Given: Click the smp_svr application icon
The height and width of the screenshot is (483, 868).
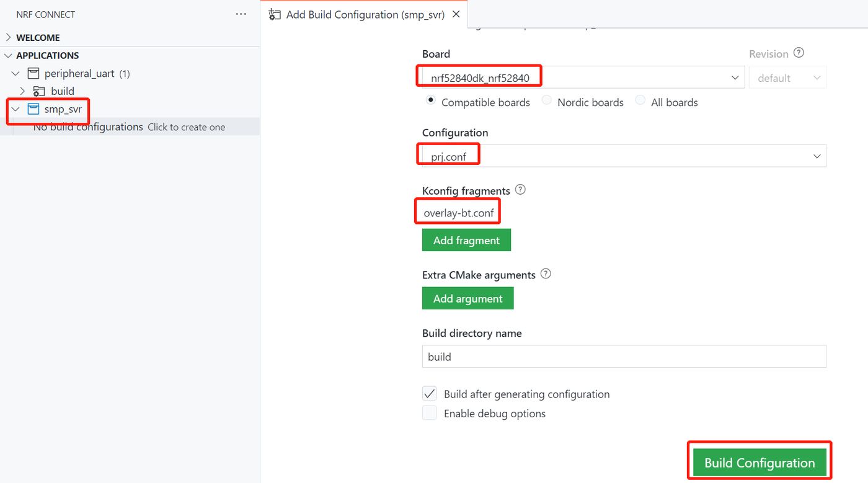Looking at the screenshot, I should (x=33, y=110).
